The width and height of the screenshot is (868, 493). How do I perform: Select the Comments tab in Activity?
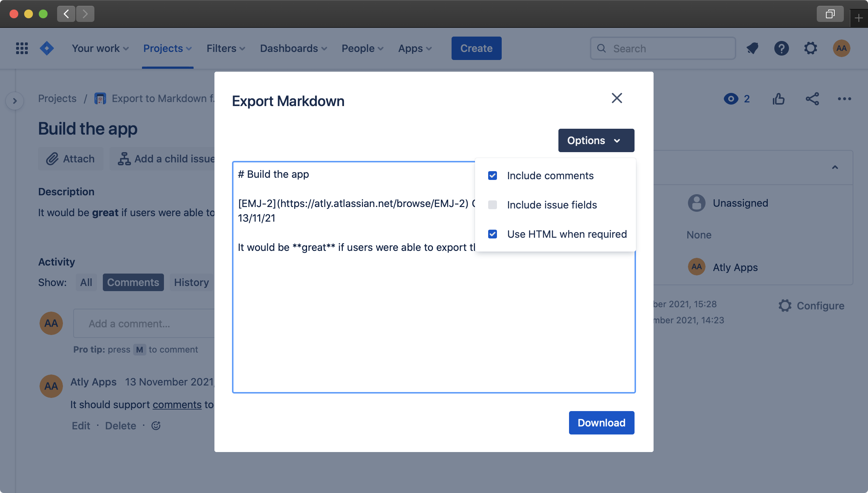pos(133,282)
